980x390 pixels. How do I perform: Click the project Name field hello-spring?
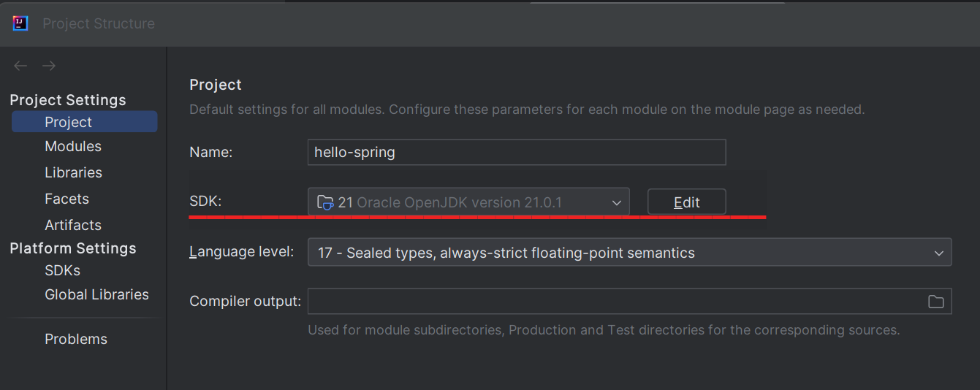click(x=517, y=152)
